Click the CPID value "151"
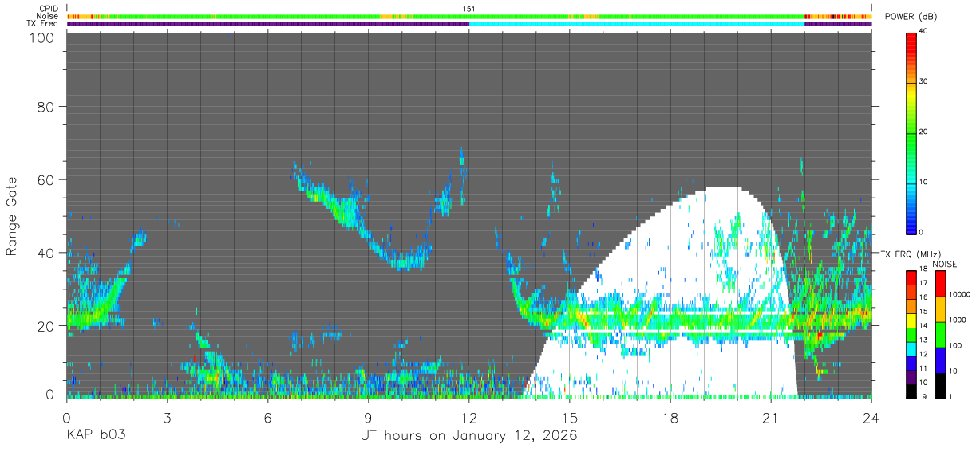This screenshot has width=980, height=452. pos(468,8)
